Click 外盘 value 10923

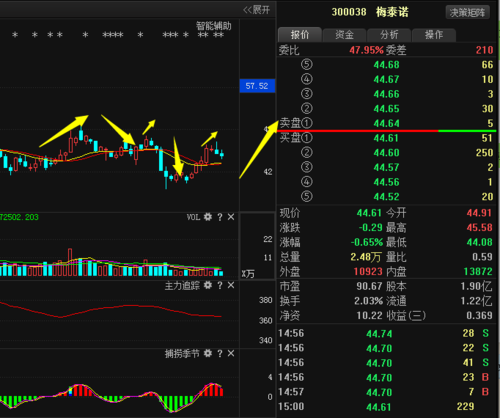coord(368,272)
